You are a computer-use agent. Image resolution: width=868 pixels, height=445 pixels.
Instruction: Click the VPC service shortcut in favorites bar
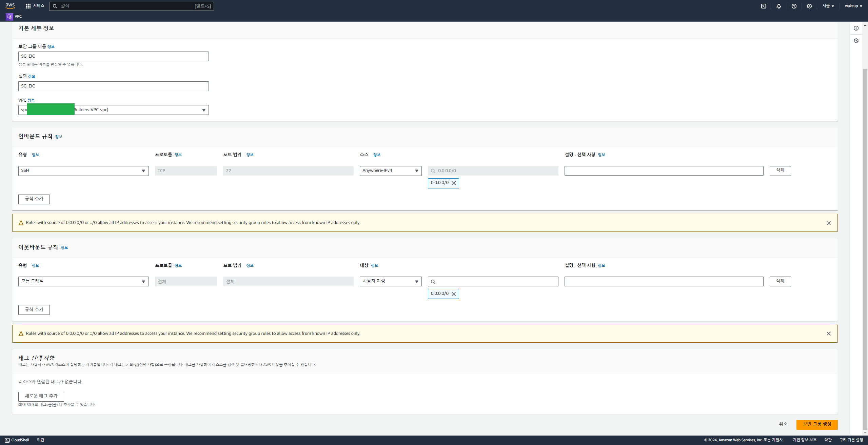[14, 16]
